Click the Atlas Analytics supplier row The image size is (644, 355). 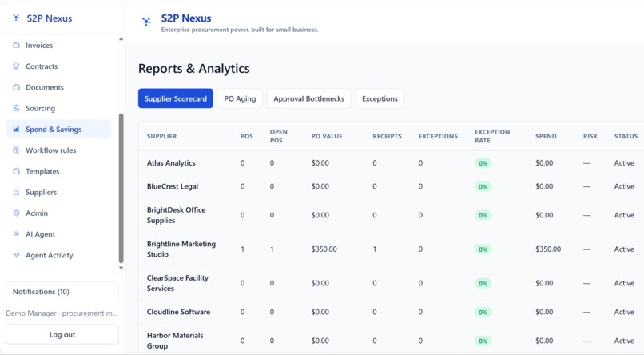pos(391,163)
